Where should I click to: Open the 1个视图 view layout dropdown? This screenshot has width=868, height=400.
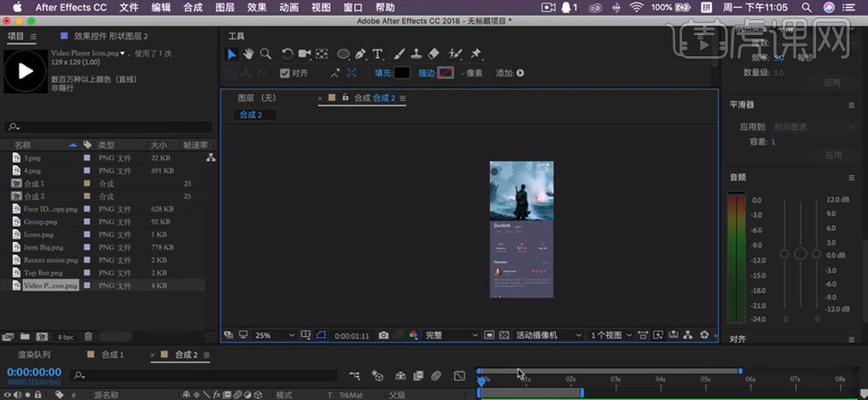611,335
